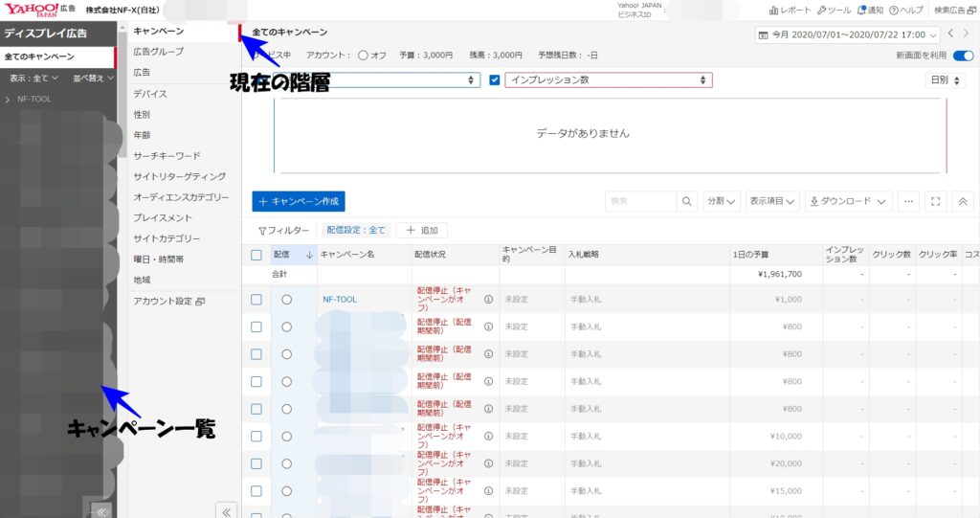Open ダウンロード dropdown

tap(848, 201)
